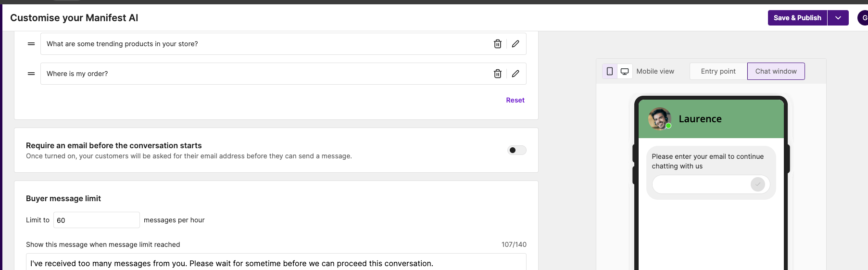The height and width of the screenshot is (270, 868).
Task: Submit email checkmark in chat preview
Action: [x=757, y=184]
